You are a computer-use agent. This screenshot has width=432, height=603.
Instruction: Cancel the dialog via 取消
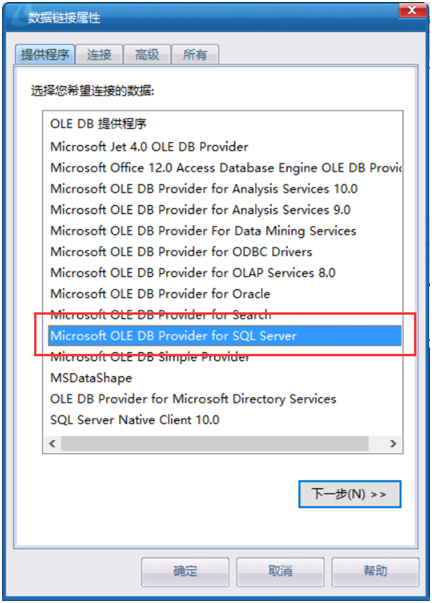tap(280, 571)
